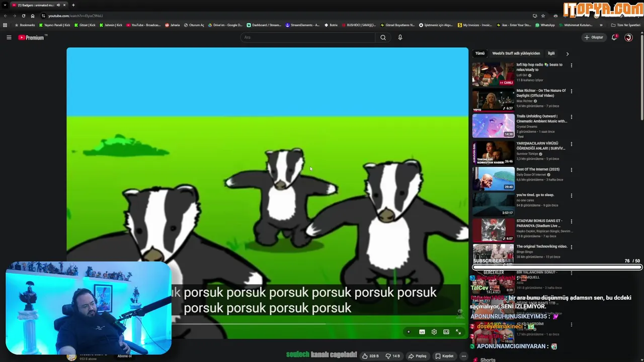Image resolution: width=644 pixels, height=362 pixels.
Task: Open video player settings gear
Action: tap(434, 332)
